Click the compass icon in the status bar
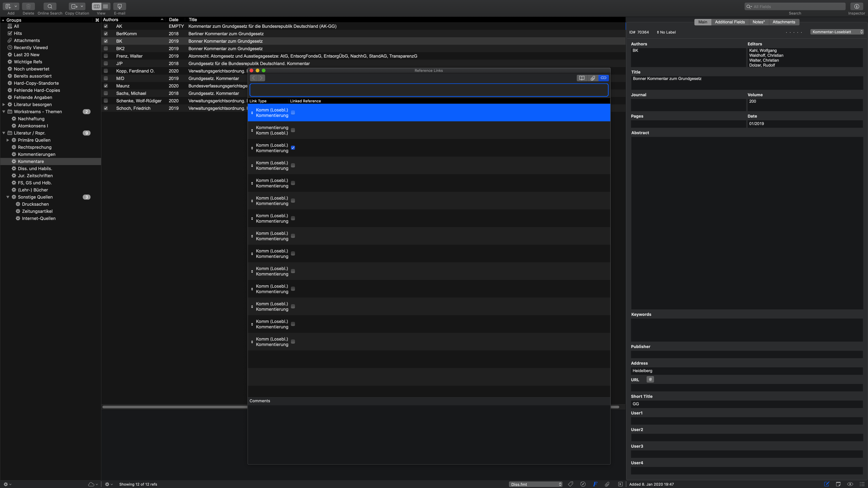 click(583, 484)
